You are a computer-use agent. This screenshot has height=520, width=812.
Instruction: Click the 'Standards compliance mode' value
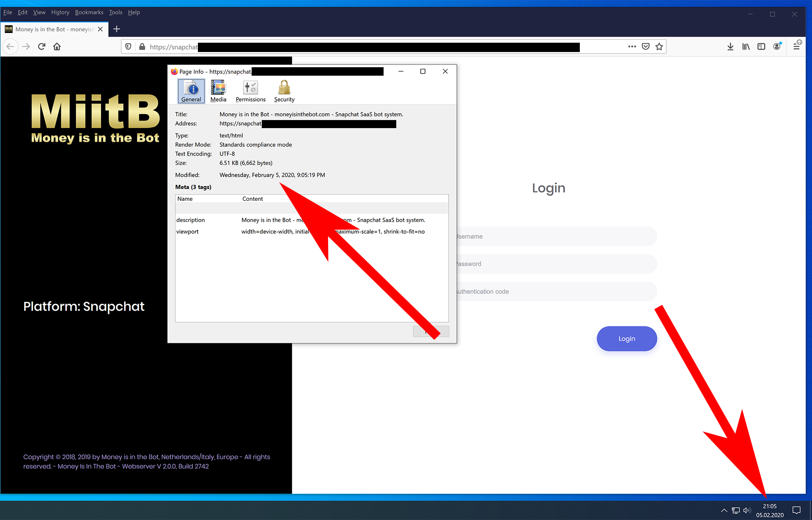point(255,145)
